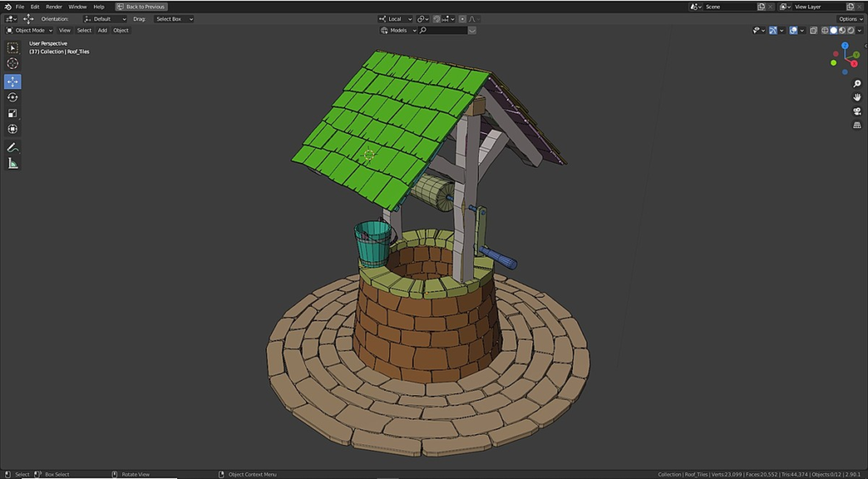Toggle proportional editing button
Image resolution: width=868 pixels, height=479 pixels.
(462, 19)
